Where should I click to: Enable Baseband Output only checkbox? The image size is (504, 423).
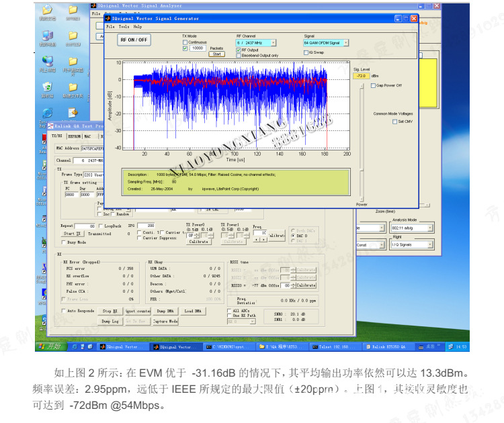(x=239, y=56)
